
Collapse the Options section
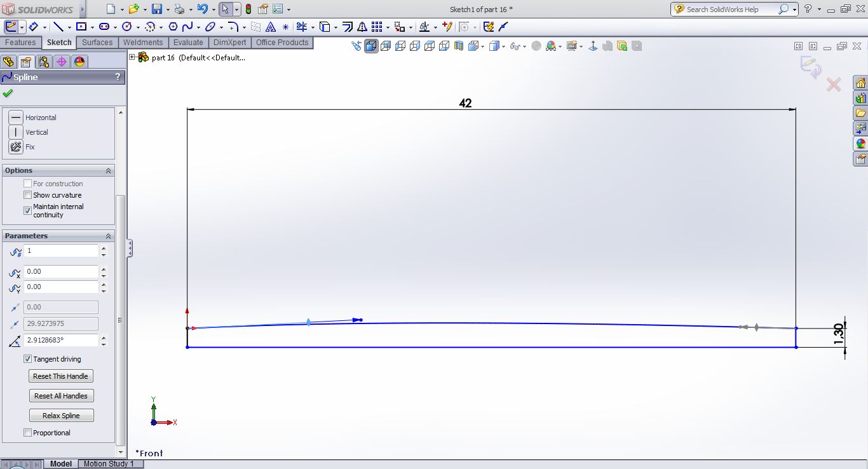click(108, 170)
